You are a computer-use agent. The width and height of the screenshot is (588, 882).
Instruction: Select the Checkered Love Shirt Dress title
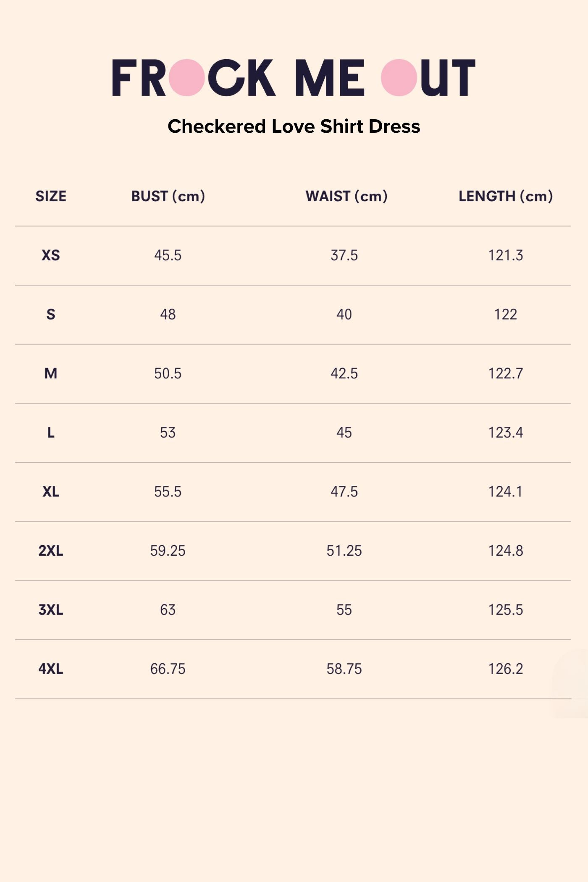(x=294, y=126)
